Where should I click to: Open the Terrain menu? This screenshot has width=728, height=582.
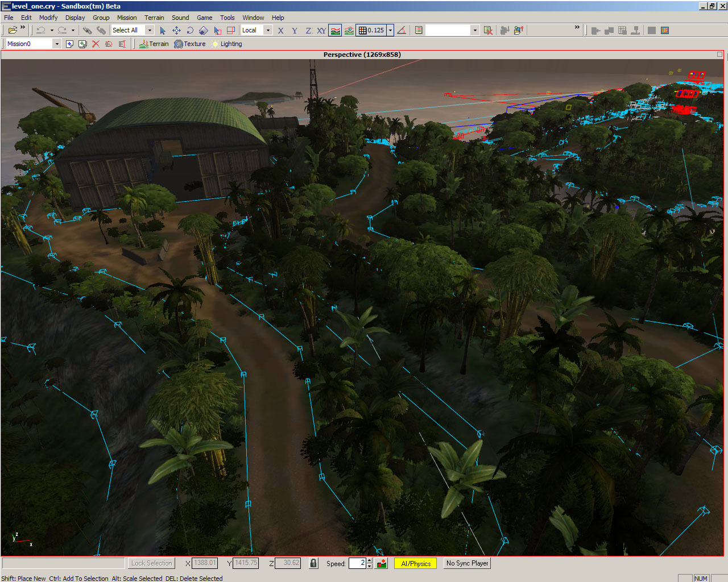click(154, 18)
